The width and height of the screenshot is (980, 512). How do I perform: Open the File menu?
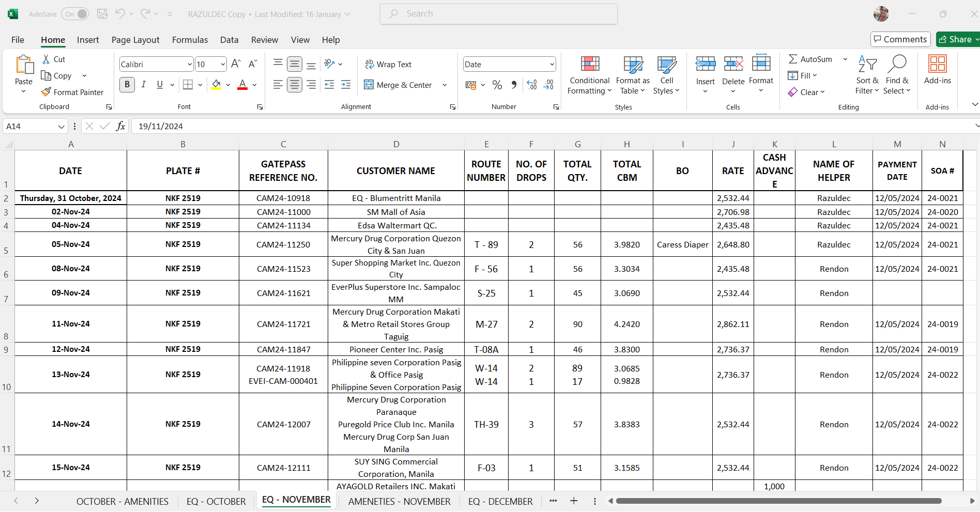18,40
